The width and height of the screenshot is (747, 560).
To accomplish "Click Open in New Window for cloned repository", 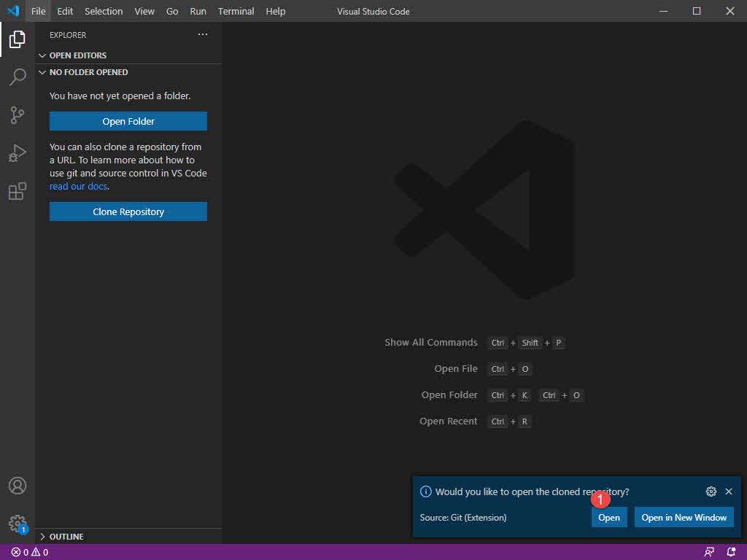I will (x=684, y=517).
